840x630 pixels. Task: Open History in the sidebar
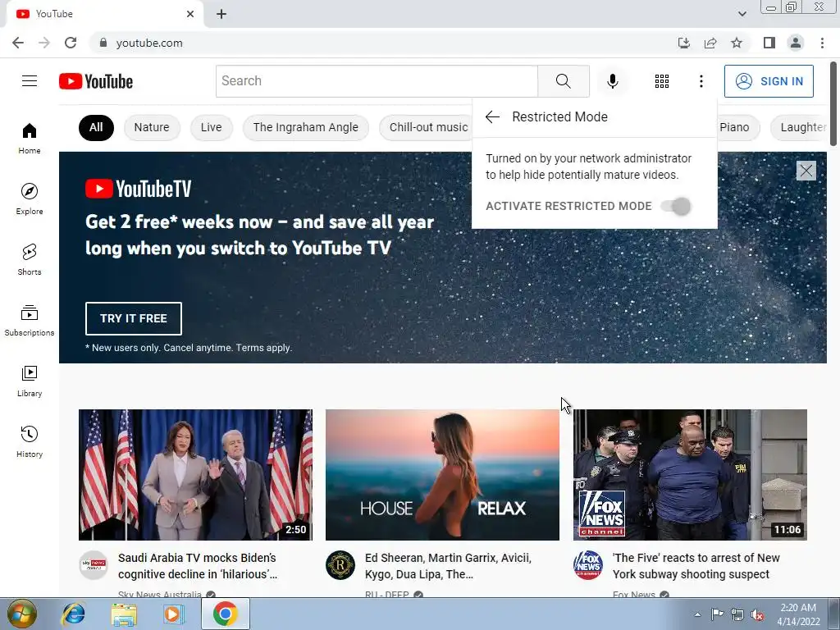[30, 441]
